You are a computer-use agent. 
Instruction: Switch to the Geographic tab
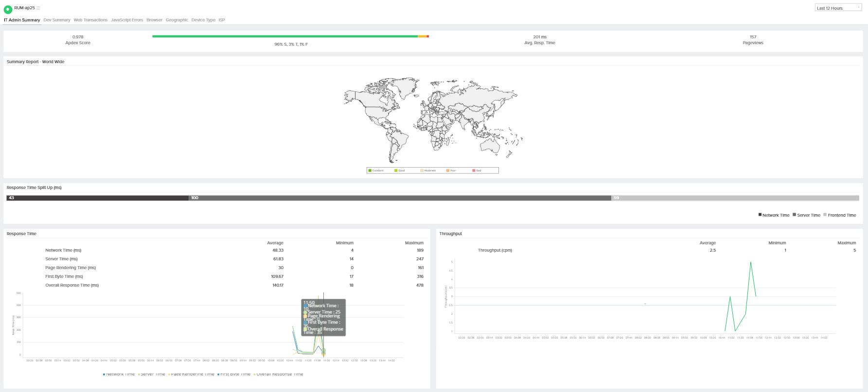tap(177, 20)
